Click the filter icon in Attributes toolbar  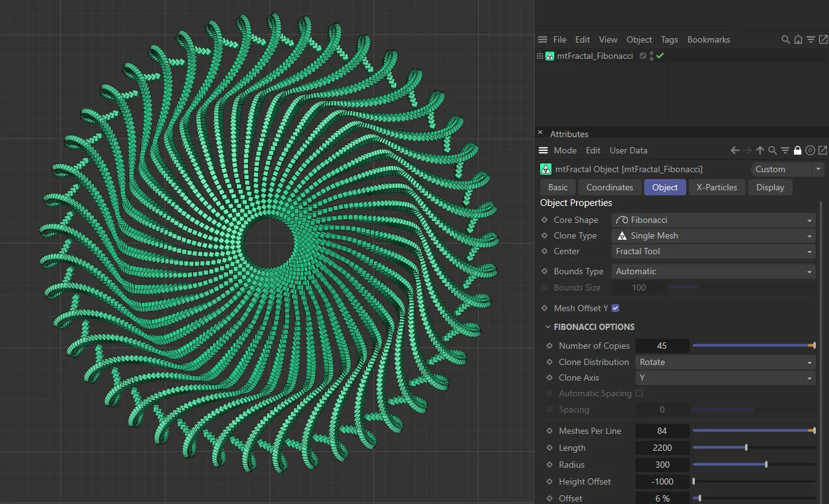coord(785,150)
